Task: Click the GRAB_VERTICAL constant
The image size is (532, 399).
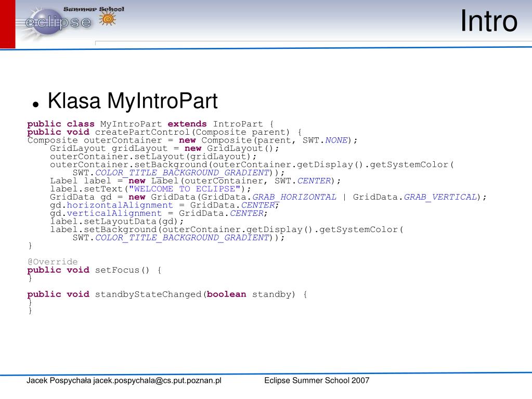Action: pos(440,197)
